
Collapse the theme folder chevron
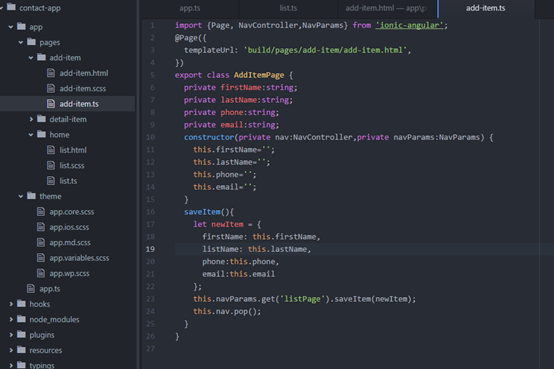tap(21, 196)
